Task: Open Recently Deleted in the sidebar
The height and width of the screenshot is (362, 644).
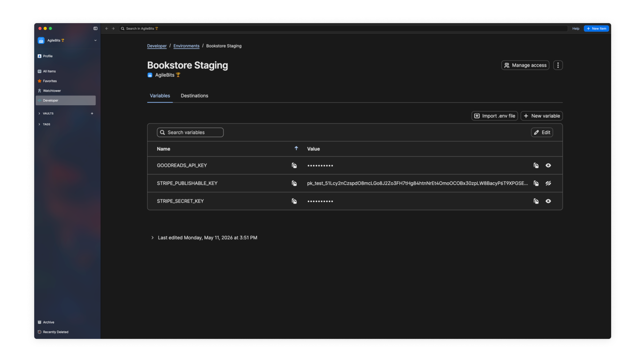Action: tap(65, 332)
